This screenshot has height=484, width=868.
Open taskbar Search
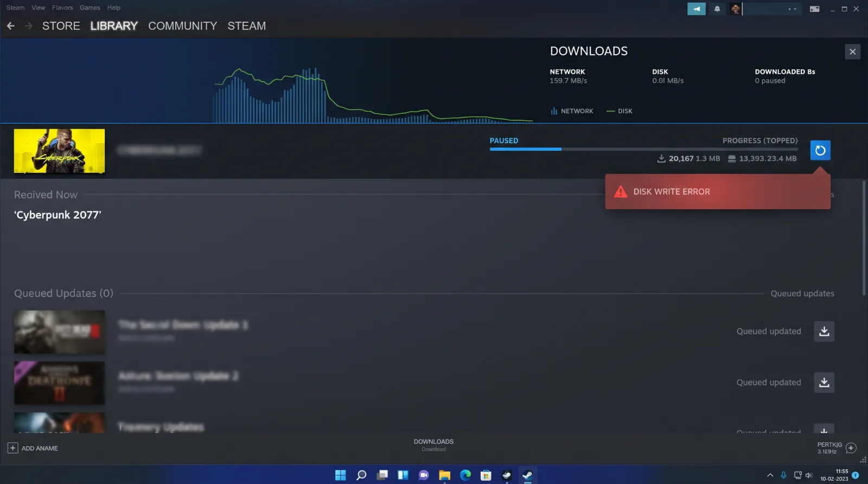[361, 475]
